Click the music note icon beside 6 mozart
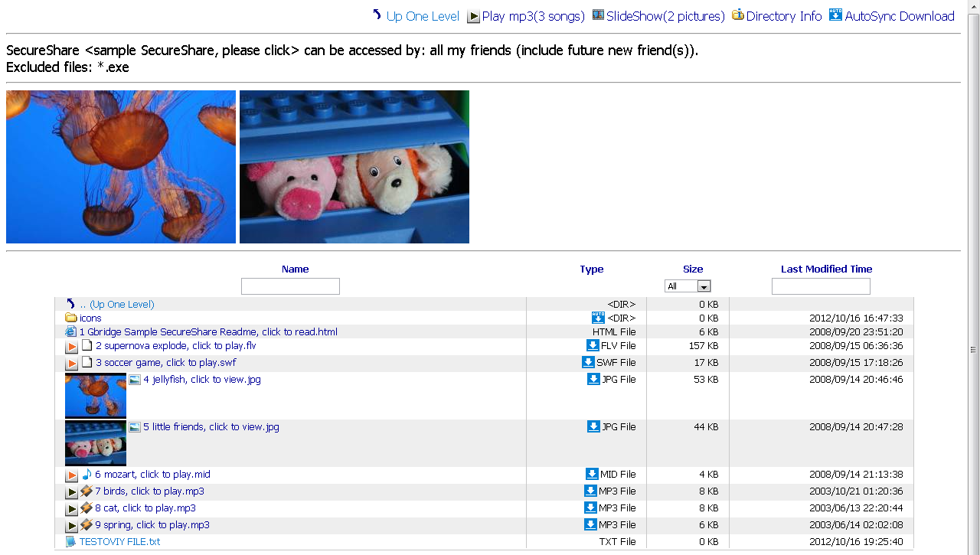 [x=87, y=474]
